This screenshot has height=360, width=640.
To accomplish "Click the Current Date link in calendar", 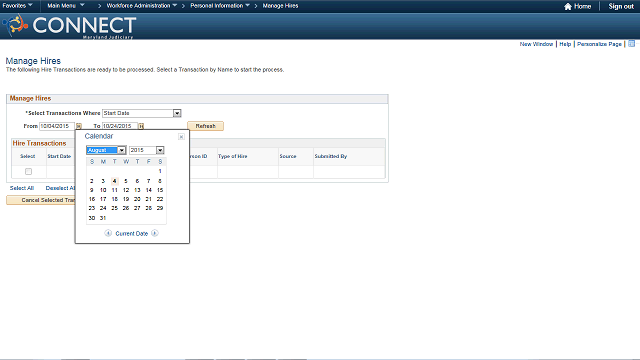I will 131,233.
